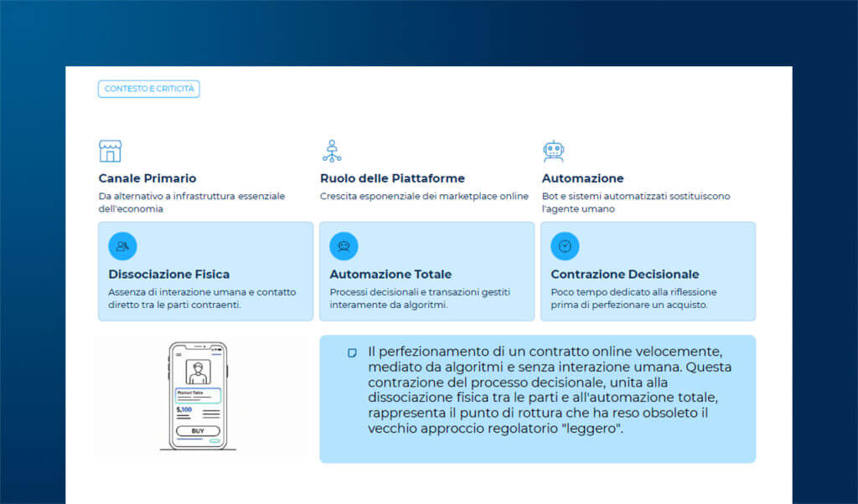Select the chat bubble icon on Automazione Totale
This screenshot has height=504, width=858.
[344, 245]
